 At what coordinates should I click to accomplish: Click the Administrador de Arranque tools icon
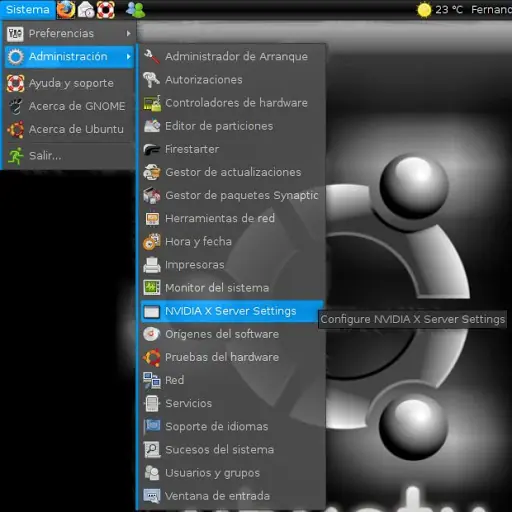(x=152, y=57)
